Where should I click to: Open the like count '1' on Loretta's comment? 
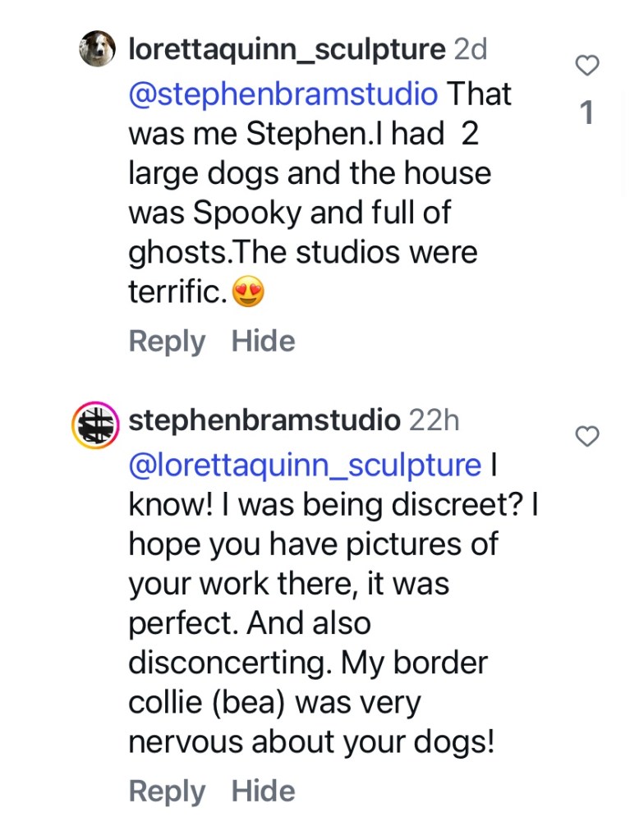click(586, 113)
